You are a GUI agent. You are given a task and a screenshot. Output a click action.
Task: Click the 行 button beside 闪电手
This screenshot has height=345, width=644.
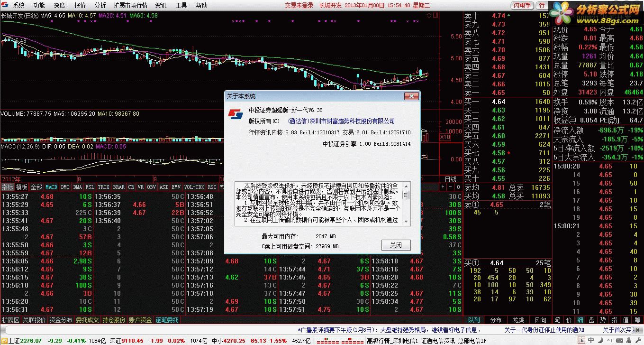[542, 5]
